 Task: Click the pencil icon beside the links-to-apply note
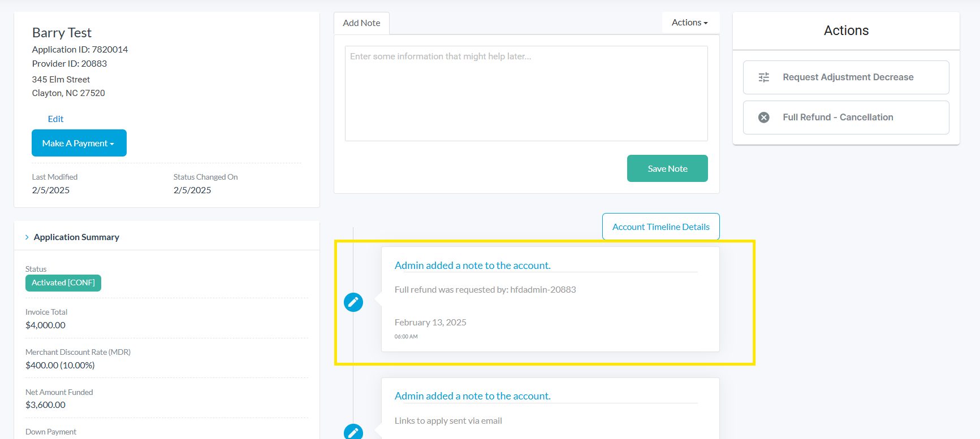[x=353, y=432]
